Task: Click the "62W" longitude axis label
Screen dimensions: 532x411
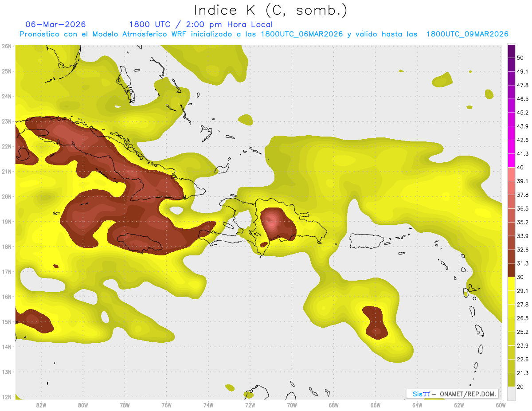Action: 459,405
